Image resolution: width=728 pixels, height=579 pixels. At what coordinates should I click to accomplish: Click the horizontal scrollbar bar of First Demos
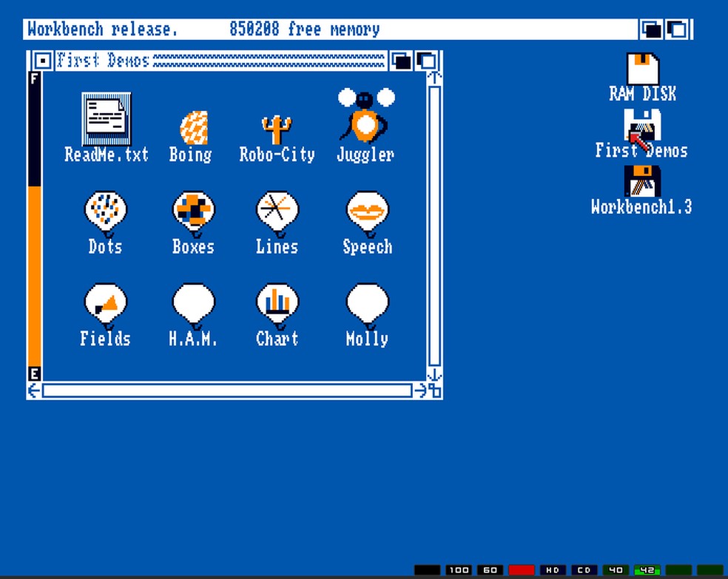(x=227, y=390)
